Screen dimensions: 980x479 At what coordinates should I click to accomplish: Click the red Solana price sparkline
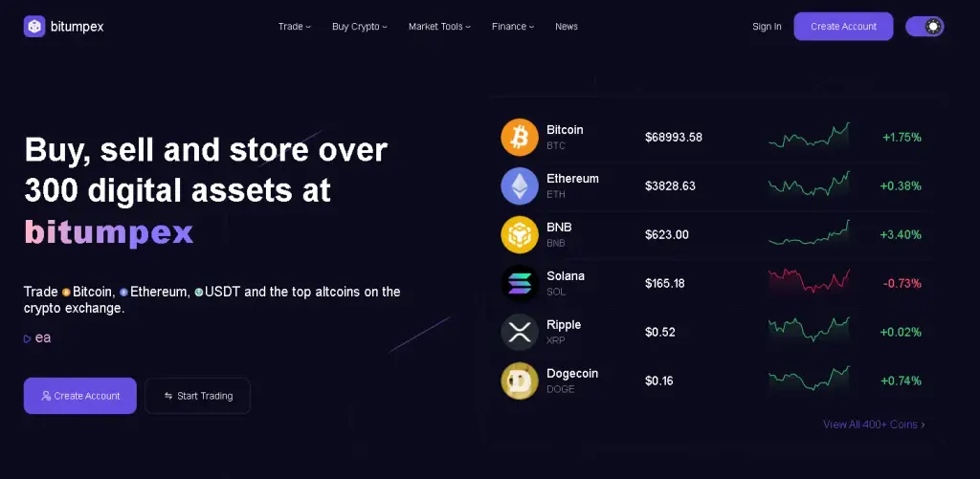[809, 281]
